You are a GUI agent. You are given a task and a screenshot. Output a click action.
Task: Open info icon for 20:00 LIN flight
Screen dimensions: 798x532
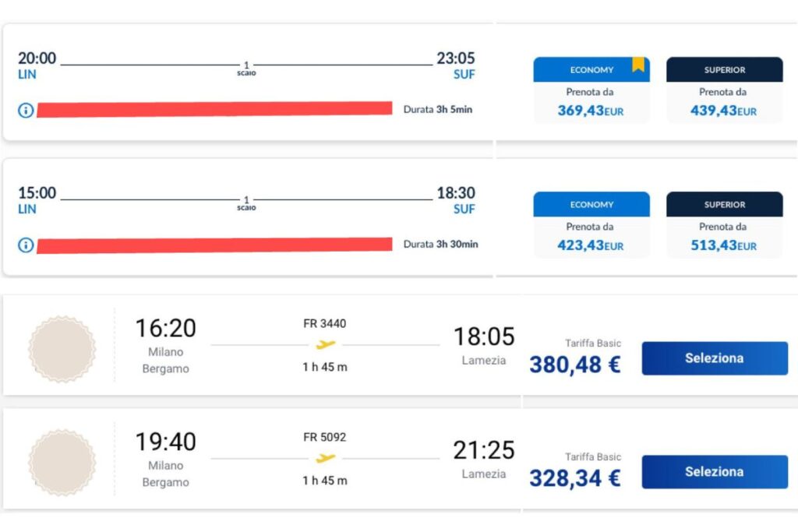pos(26,110)
